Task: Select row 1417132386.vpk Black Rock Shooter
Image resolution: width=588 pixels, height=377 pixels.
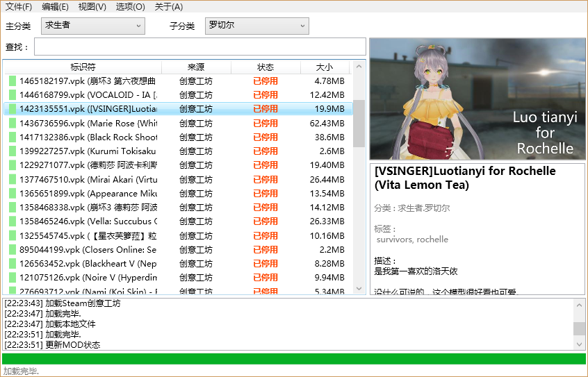Action: (178, 137)
